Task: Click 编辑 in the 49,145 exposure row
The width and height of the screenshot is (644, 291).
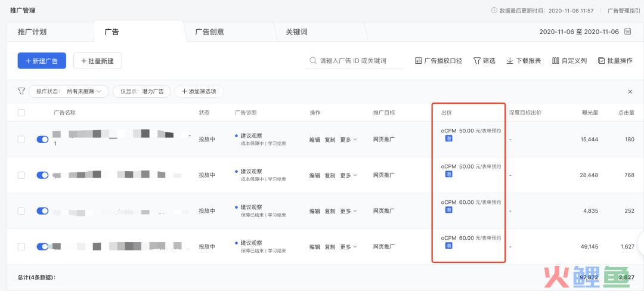Action: click(x=315, y=247)
